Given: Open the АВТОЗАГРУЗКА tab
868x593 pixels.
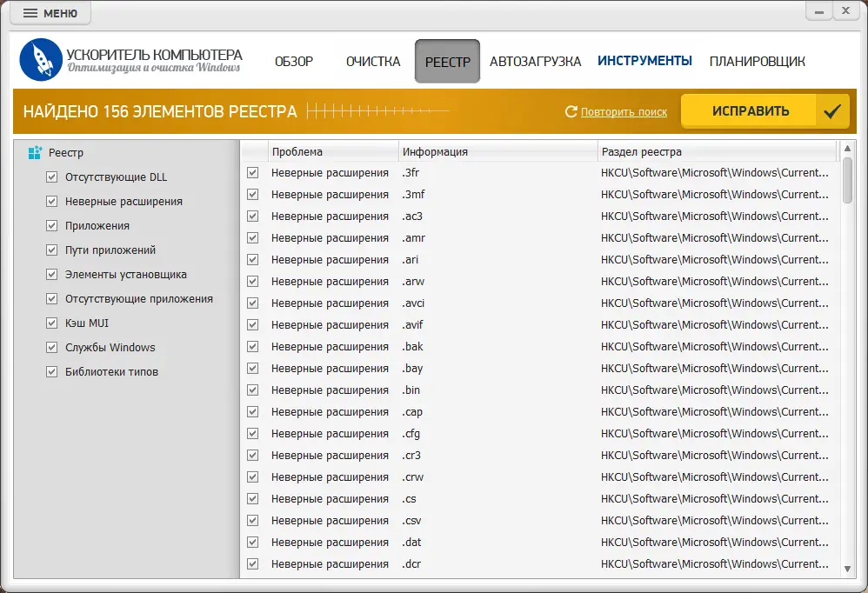Looking at the screenshot, I should coord(534,62).
